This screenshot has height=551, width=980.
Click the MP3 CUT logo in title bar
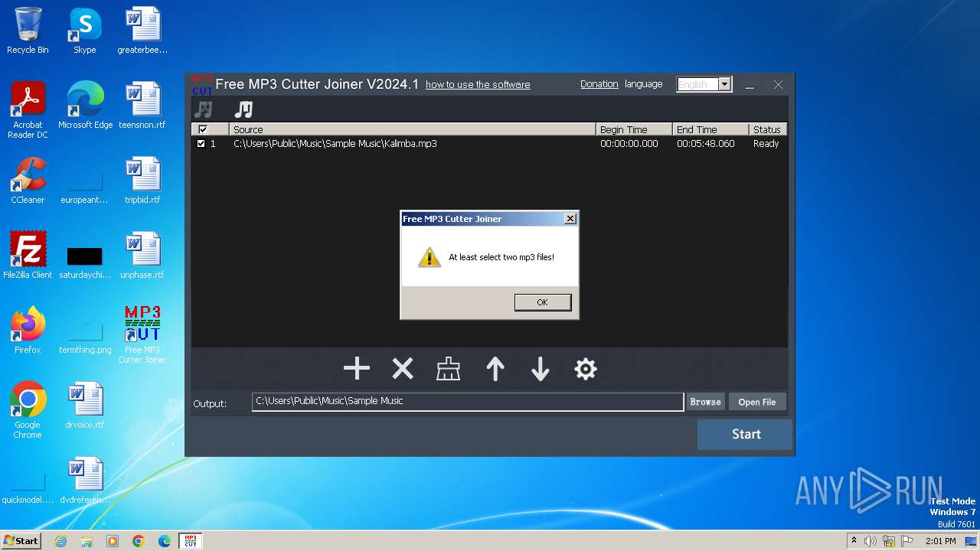point(202,85)
